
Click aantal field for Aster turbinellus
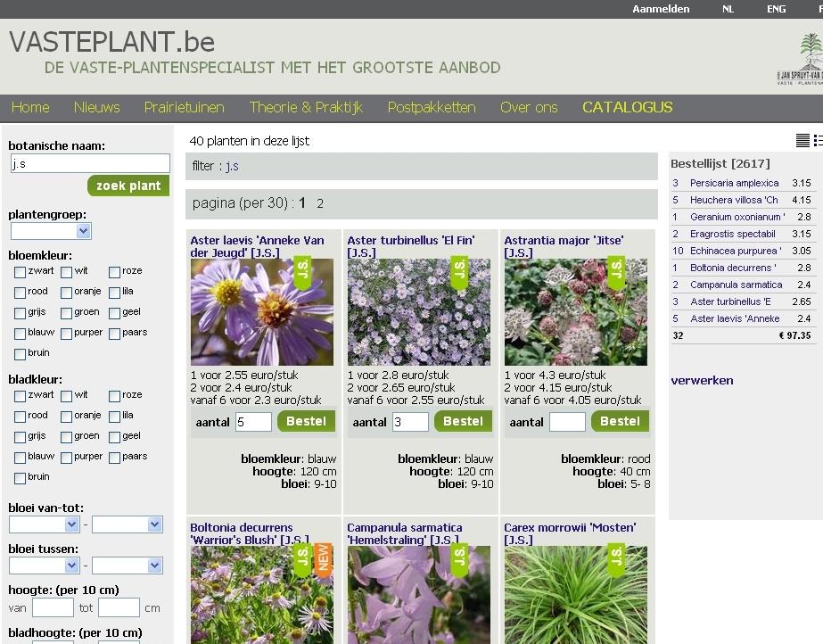click(410, 422)
